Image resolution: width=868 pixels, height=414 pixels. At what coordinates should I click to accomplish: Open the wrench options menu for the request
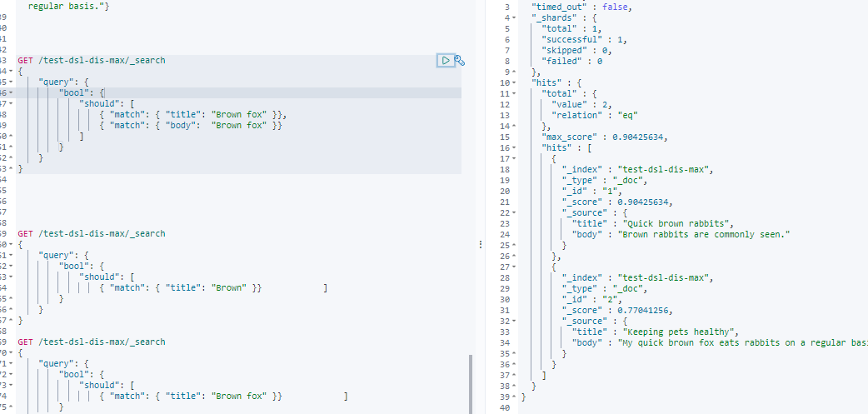(460, 60)
